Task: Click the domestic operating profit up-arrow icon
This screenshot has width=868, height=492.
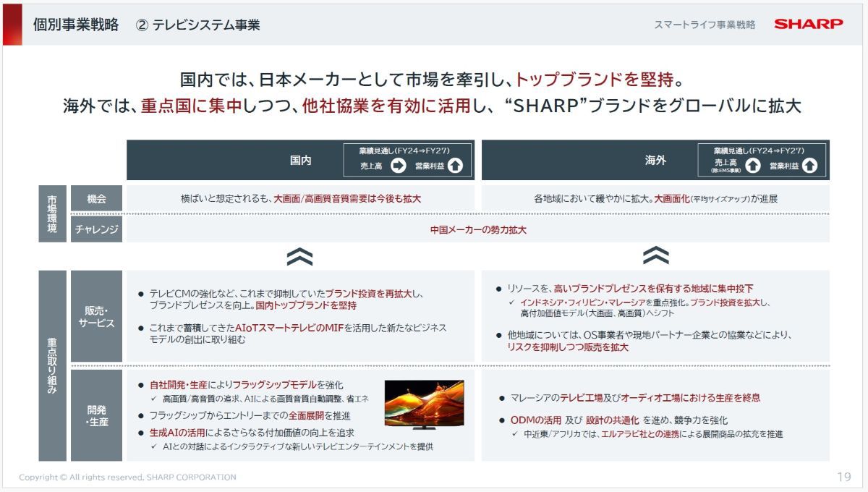Action: tap(455, 166)
